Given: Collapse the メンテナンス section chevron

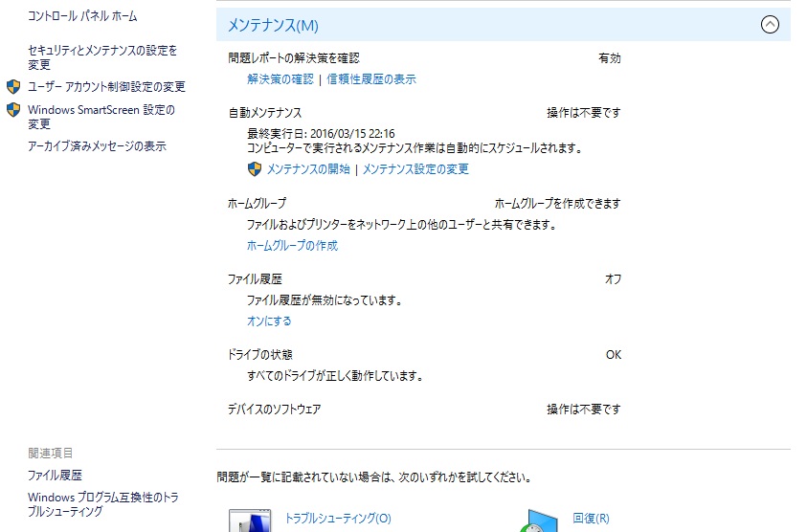Looking at the screenshot, I should coord(770,24).
